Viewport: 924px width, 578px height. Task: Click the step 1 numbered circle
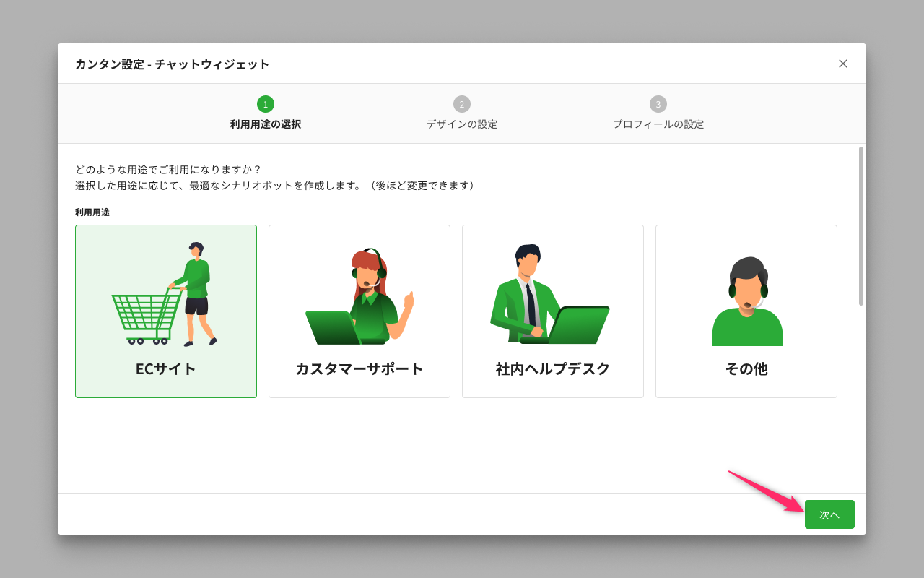click(266, 104)
